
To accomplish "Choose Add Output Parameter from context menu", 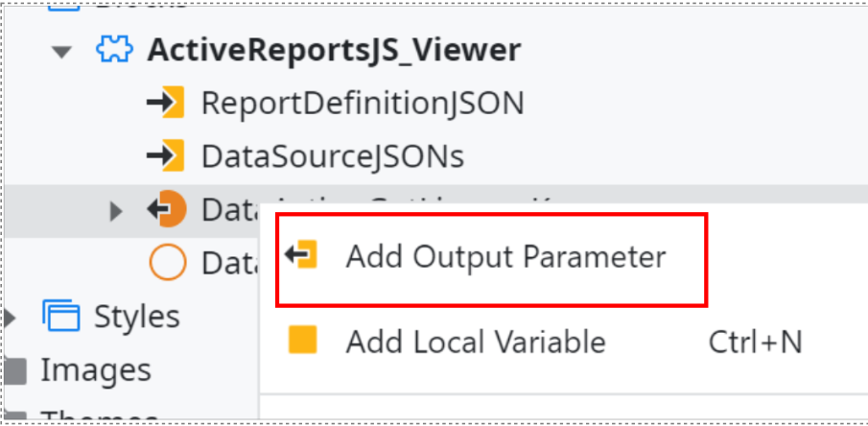I will pos(491,259).
